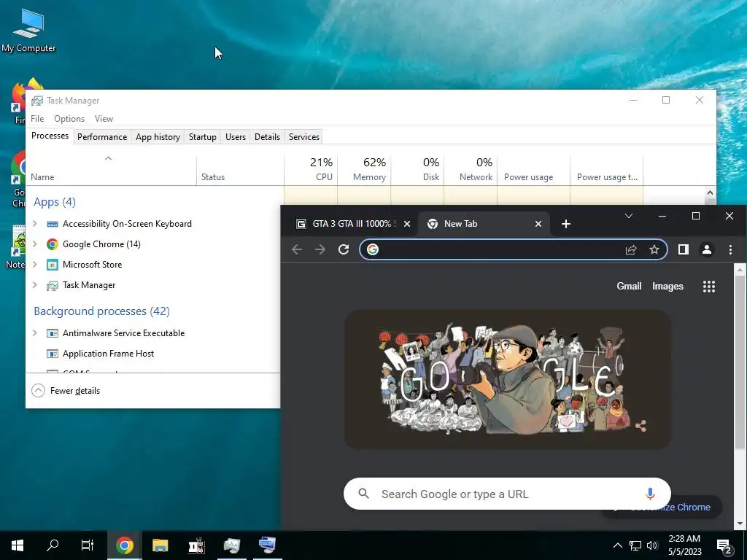Switch to Services tab

point(304,136)
